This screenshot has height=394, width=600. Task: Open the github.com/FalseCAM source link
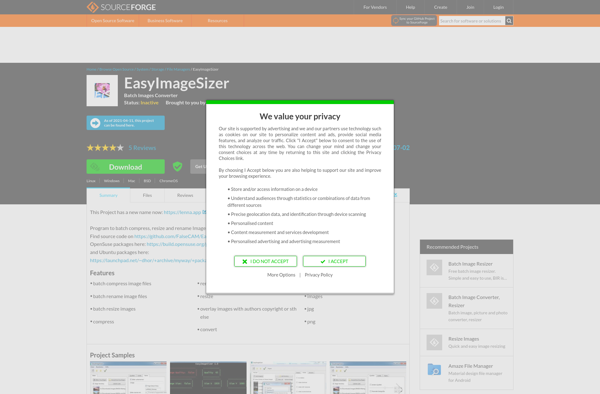pos(170,236)
